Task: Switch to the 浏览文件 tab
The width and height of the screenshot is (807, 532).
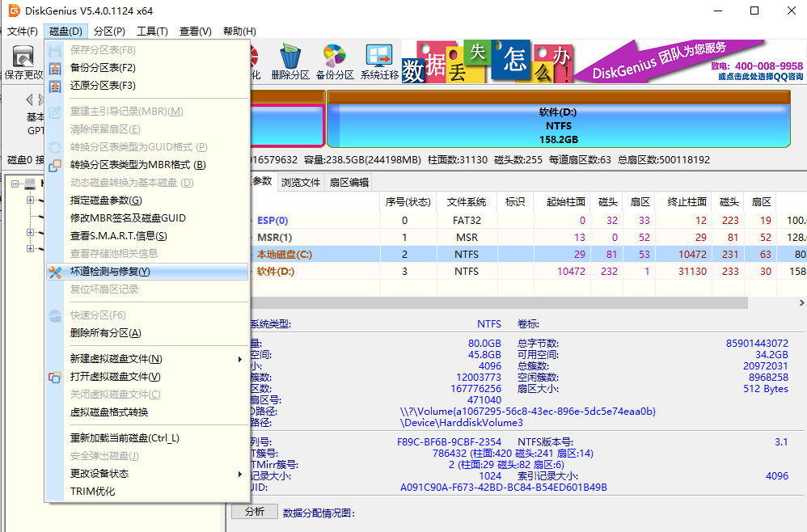Action: point(301,183)
